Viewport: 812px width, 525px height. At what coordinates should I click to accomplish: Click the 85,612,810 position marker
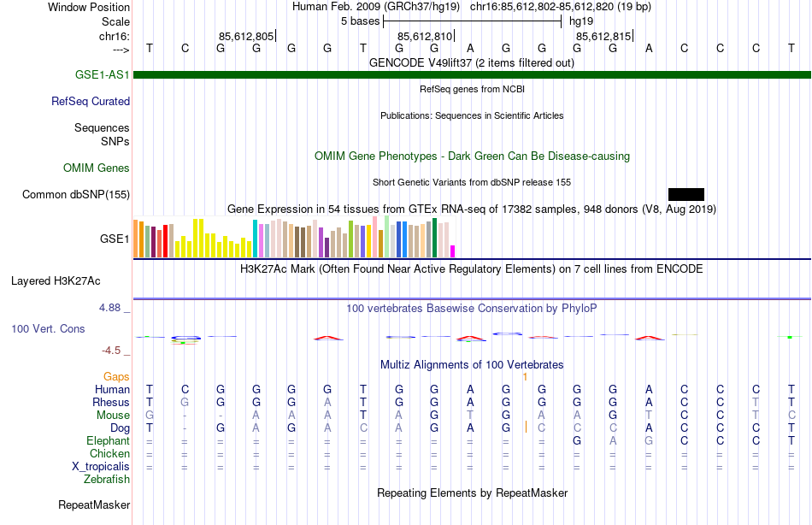click(425, 36)
